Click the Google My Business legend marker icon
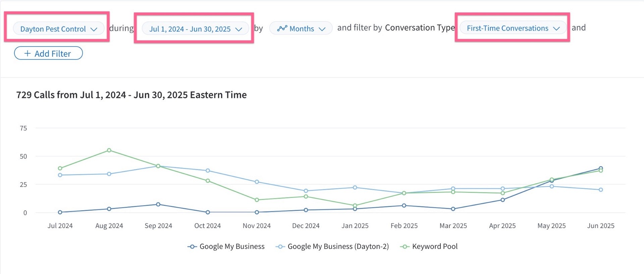The image size is (644, 274). pos(192,247)
